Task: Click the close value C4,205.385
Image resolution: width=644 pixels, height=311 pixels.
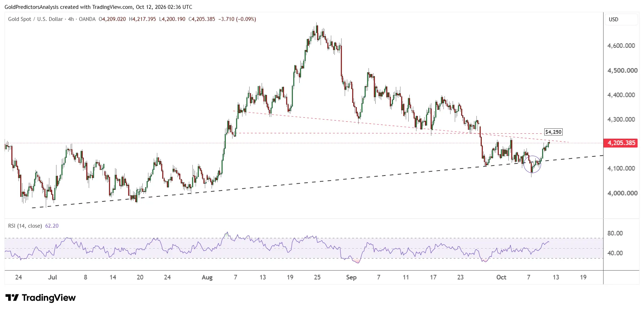Action: pos(202,19)
